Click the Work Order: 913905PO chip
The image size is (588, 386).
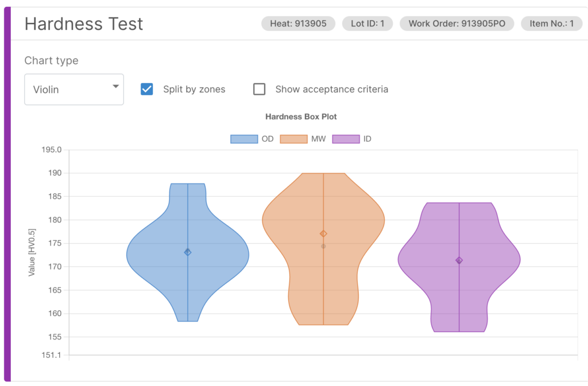pyautogui.click(x=457, y=24)
